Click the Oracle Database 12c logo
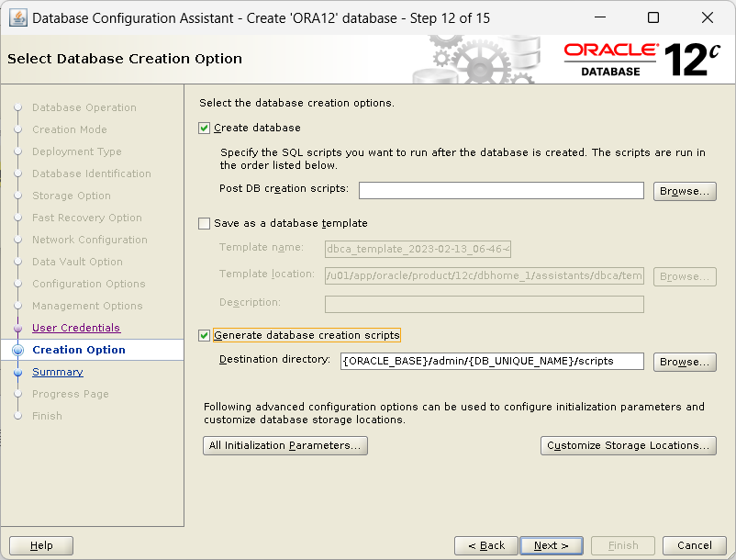Viewport: 736px width, 560px height. pos(642,60)
